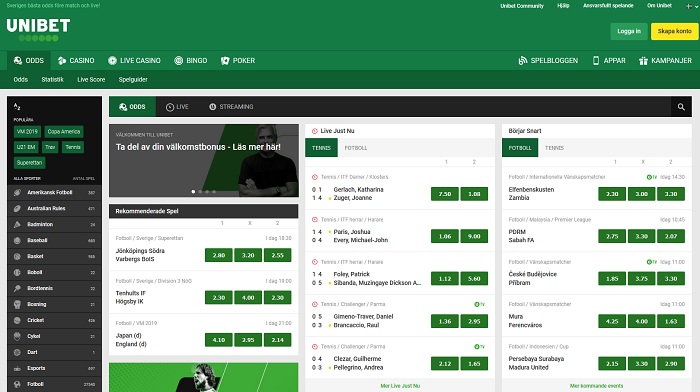Click the TV icon for Elfenbenskusten match
700x392 pixels.
tap(652, 177)
